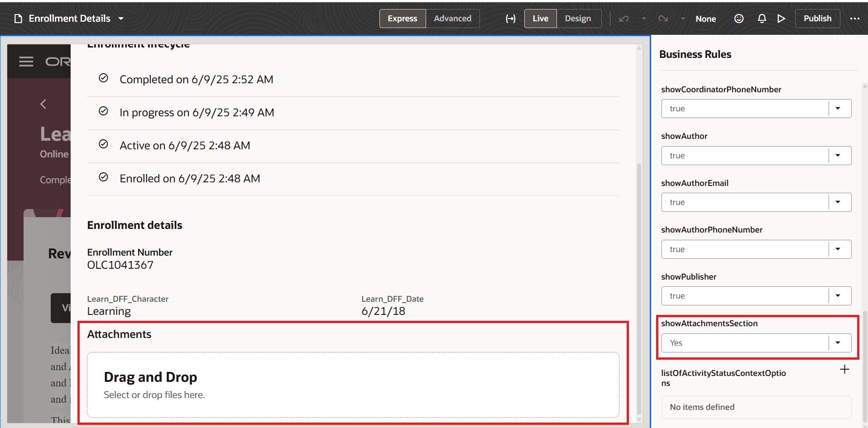The image size is (868, 428).
Task: Click the Active lifecycle check icon
Action: click(x=103, y=144)
